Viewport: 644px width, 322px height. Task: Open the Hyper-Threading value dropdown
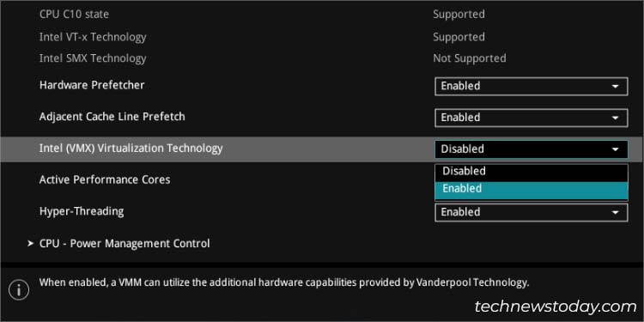click(x=532, y=212)
